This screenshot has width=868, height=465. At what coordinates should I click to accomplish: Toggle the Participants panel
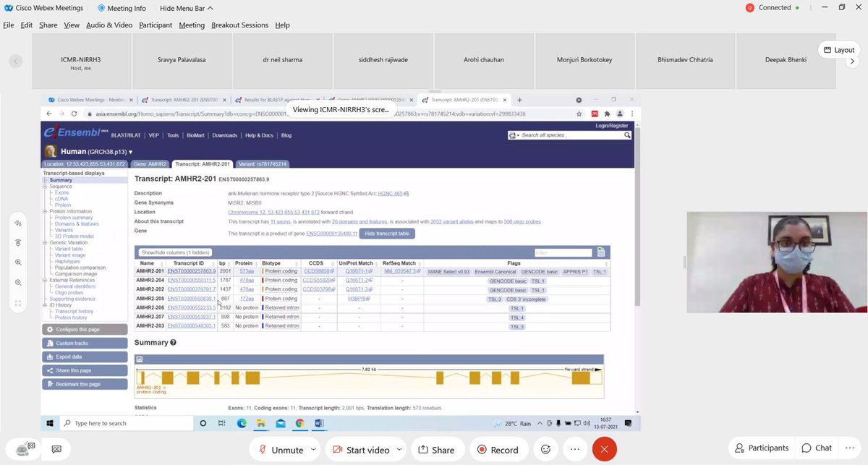[x=761, y=448]
